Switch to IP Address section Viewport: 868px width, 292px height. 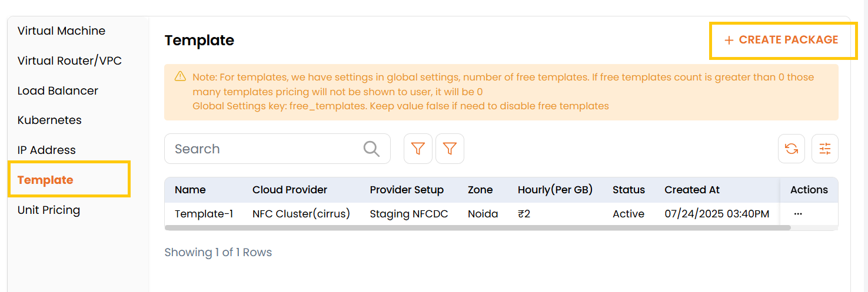(46, 150)
